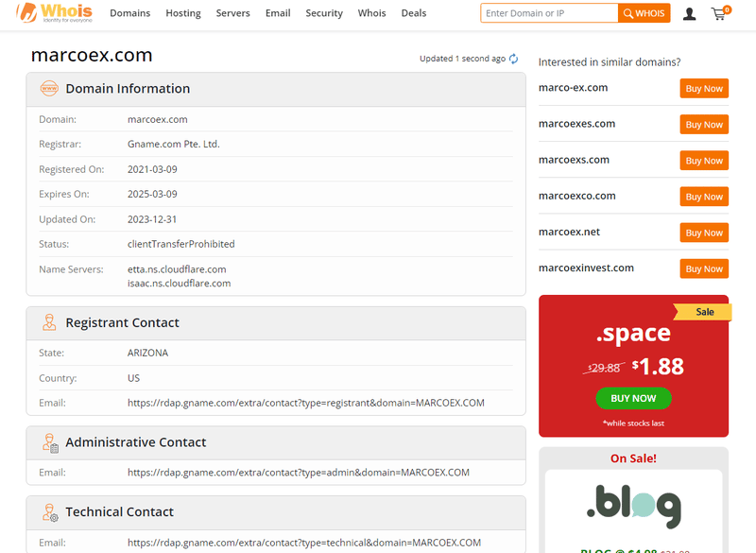Click the $1.88 price on .space ad
This screenshot has height=553, width=756.
pos(658,367)
